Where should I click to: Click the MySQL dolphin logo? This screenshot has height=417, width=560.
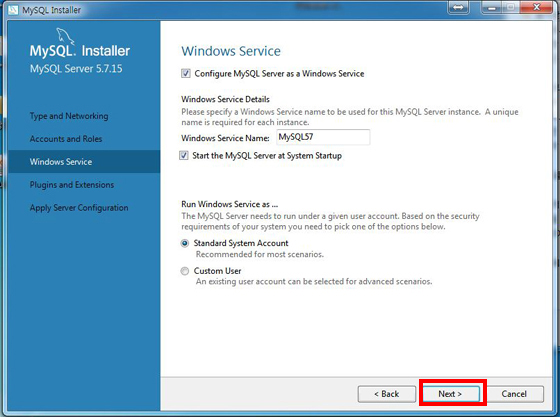click(x=65, y=36)
